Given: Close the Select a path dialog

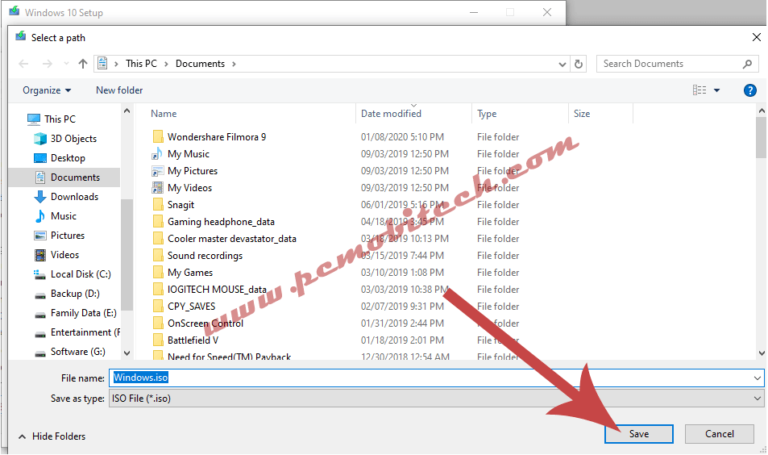Looking at the screenshot, I should pos(756,37).
